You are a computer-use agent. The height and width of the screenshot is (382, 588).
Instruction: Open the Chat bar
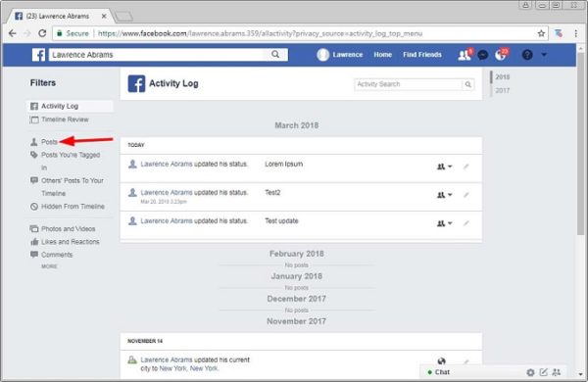click(x=442, y=372)
